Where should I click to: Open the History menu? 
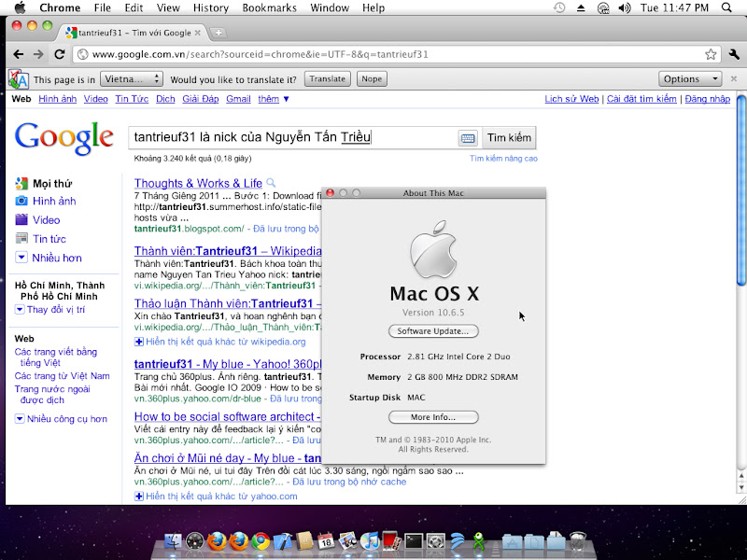tap(211, 8)
